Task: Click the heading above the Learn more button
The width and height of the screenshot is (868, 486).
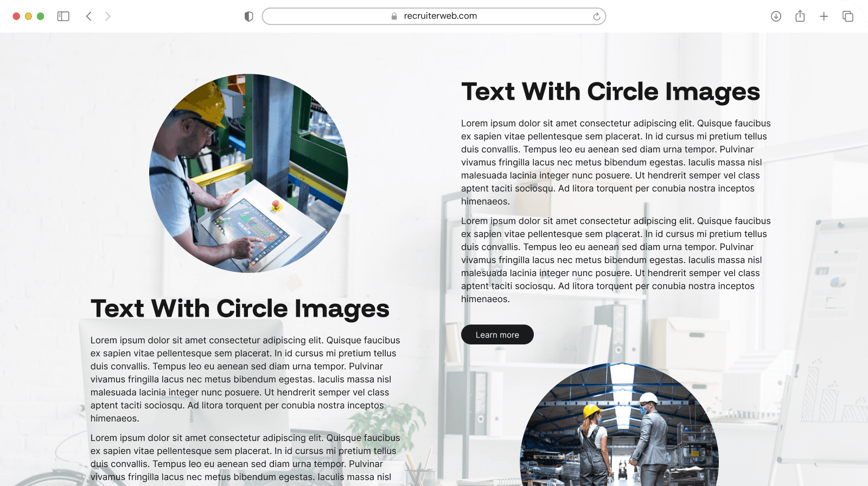Action: point(610,92)
